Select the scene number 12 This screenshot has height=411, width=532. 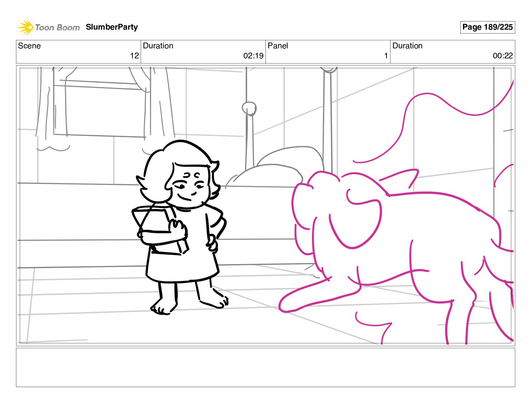pyautogui.click(x=134, y=56)
